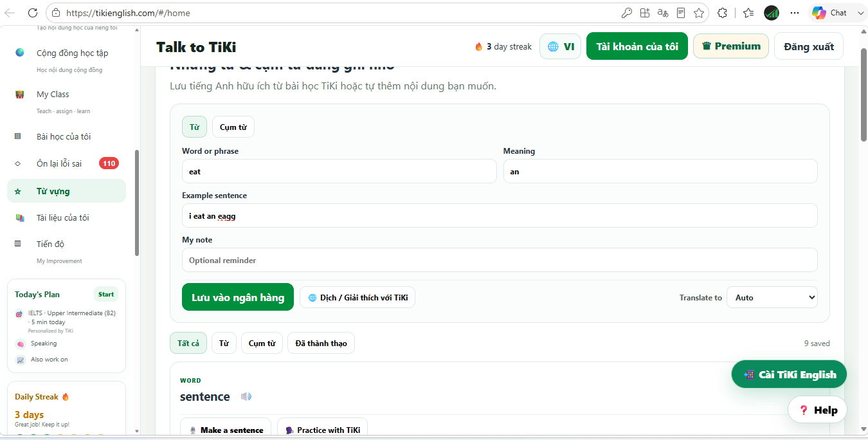Click the green chart profile icon
Viewport: 868px width, 440px height.
coord(772,13)
